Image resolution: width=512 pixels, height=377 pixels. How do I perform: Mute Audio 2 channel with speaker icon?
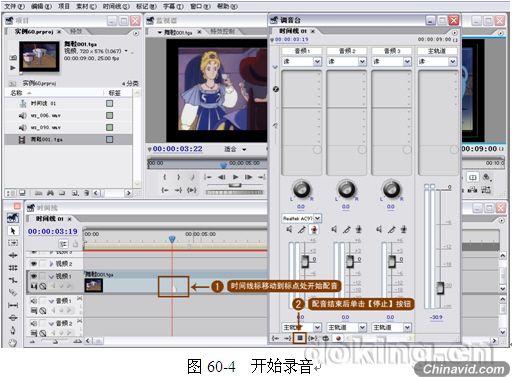pos(334,229)
